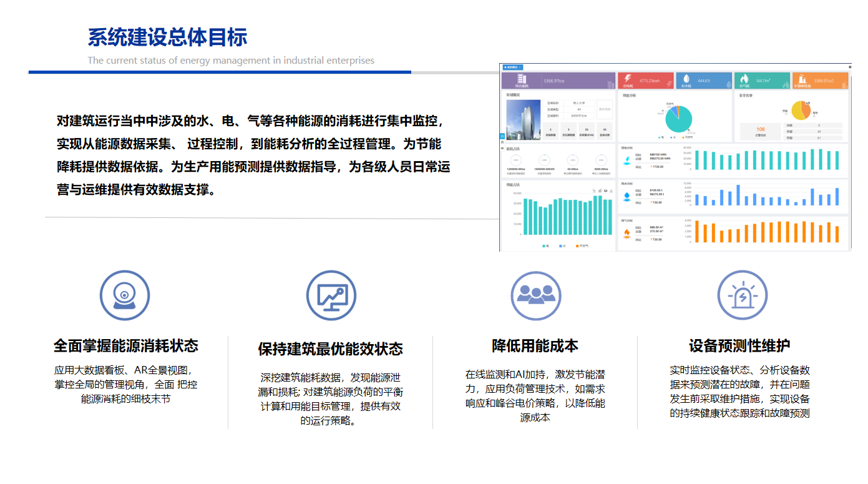Click the 更多信息 button in 区域概况 panel
This screenshot has width=868, height=484.
604,107
